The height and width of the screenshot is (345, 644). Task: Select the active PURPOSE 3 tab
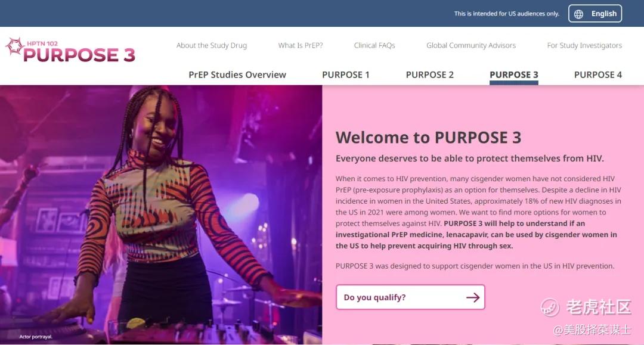[514, 74]
